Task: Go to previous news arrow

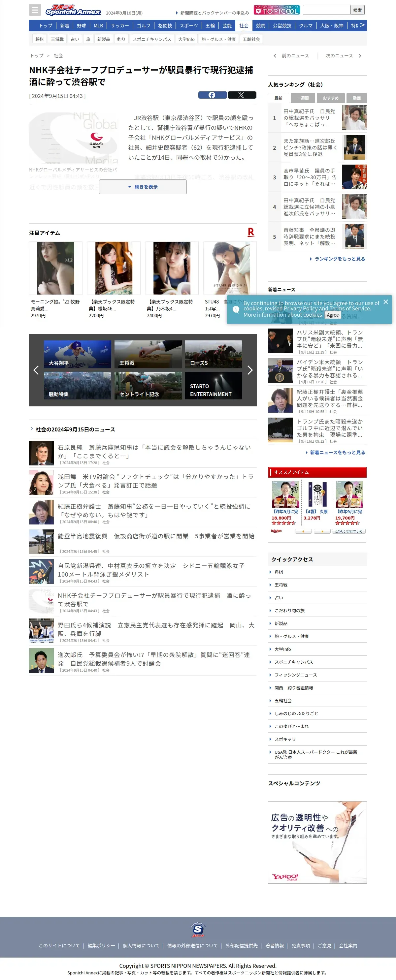Action: (275, 56)
